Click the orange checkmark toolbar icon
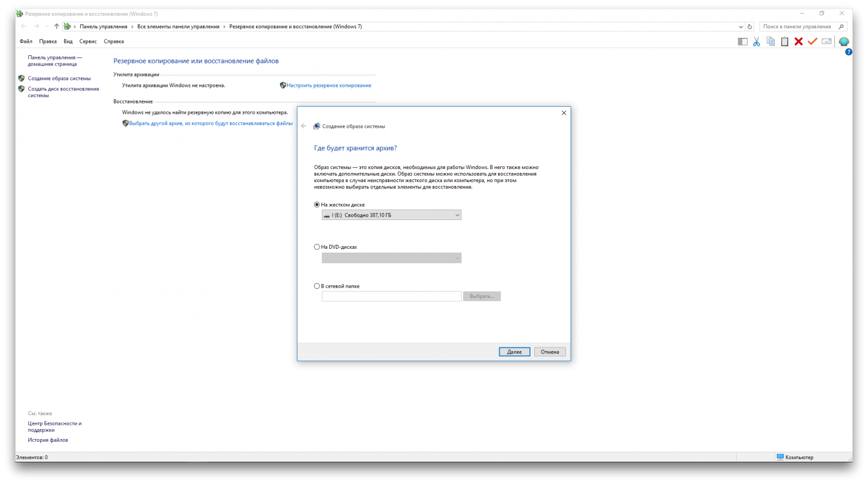868x484 pixels. tap(812, 42)
